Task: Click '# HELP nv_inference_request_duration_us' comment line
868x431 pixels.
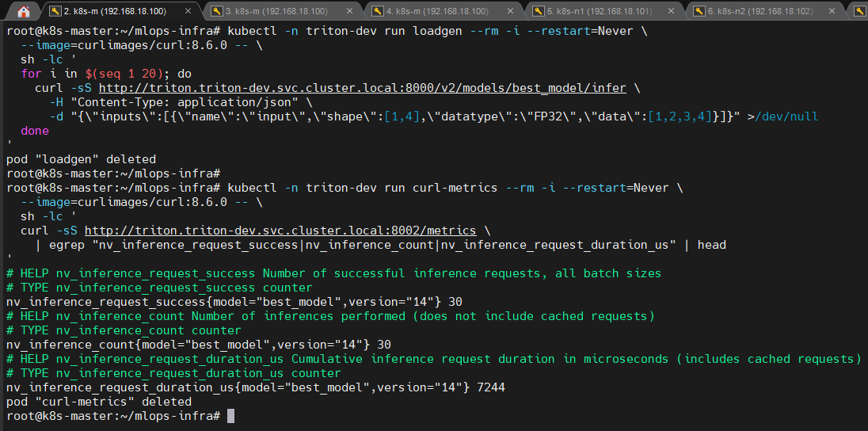Action: coord(434,358)
